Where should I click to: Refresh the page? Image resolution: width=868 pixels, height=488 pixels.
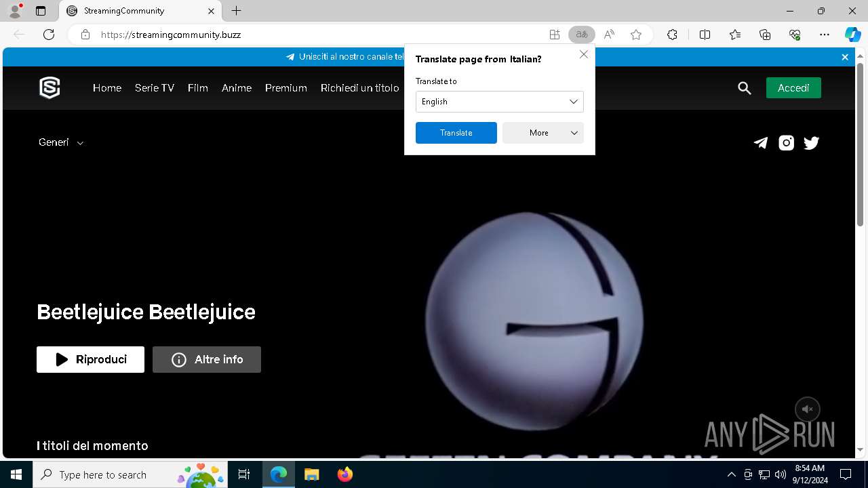[49, 35]
